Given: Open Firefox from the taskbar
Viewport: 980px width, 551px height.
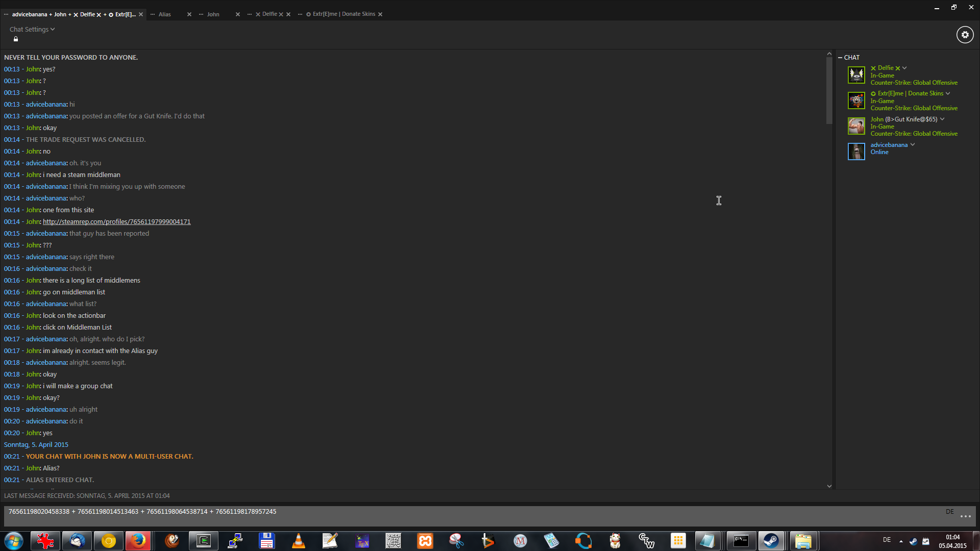Looking at the screenshot, I should [138, 541].
